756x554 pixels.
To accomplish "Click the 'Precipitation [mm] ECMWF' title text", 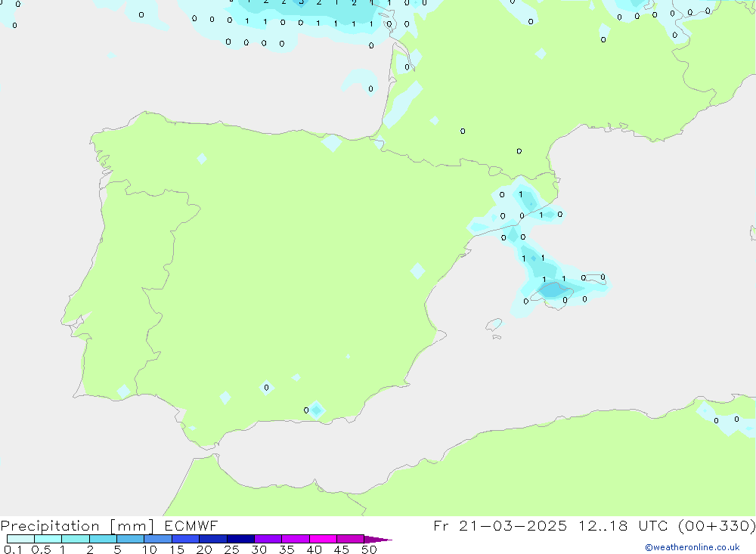I will [109, 525].
